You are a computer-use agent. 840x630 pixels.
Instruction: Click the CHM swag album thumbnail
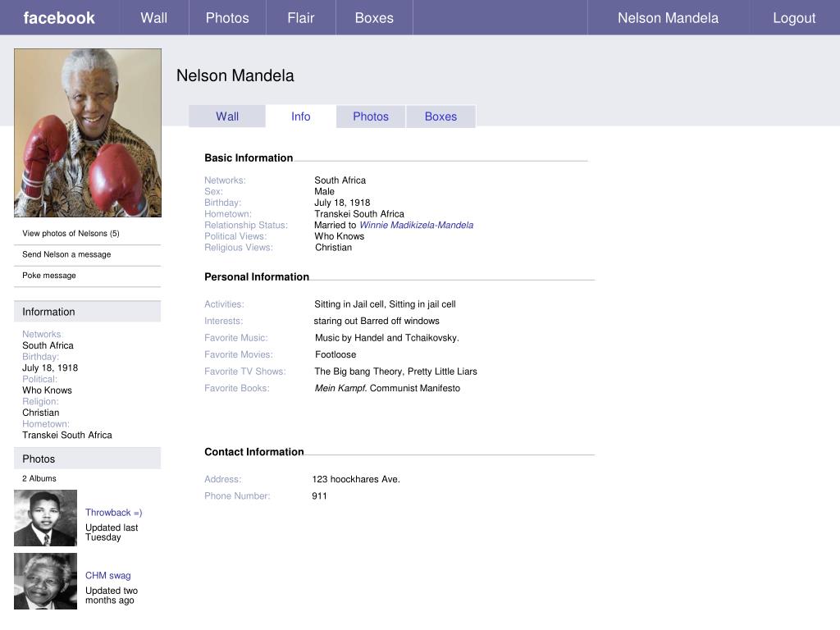click(x=46, y=582)
